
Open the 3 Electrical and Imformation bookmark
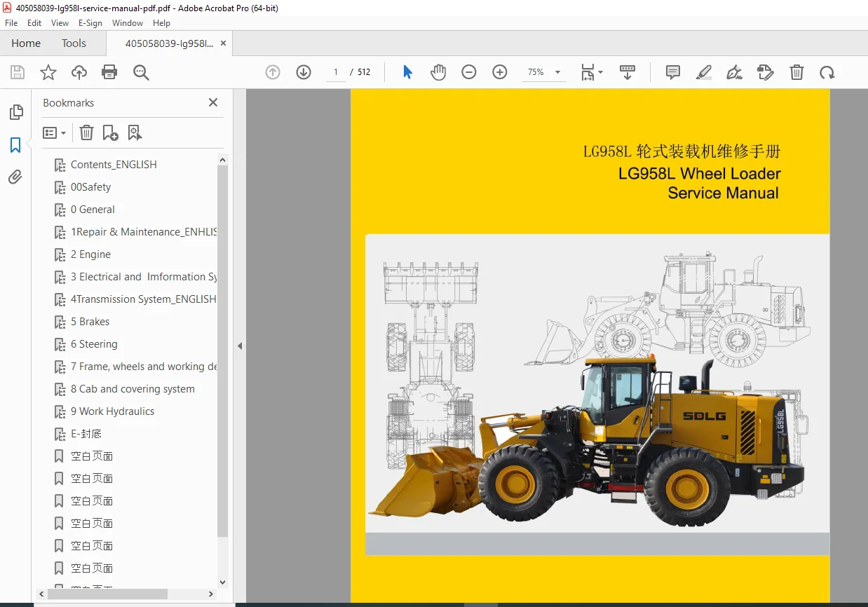(x=144, y=277)
